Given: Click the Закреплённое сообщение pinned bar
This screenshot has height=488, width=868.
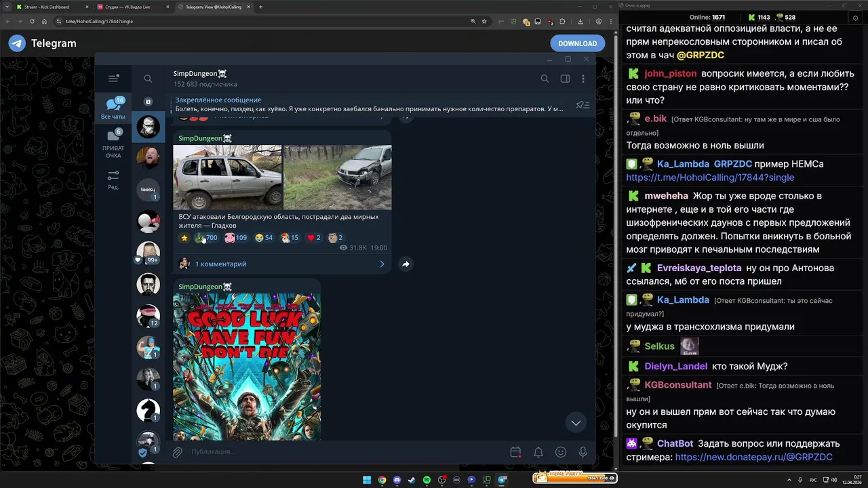Looking at the screenshot, I should (x=370, y=104).
